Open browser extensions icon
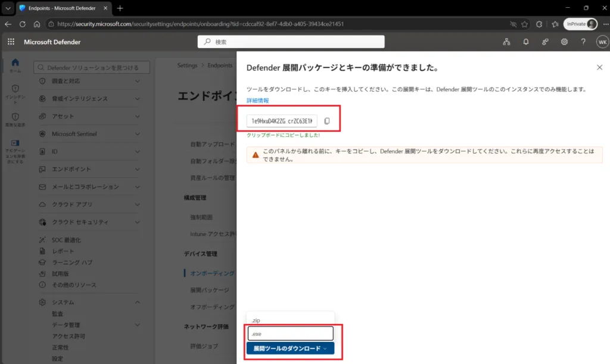 539,24
